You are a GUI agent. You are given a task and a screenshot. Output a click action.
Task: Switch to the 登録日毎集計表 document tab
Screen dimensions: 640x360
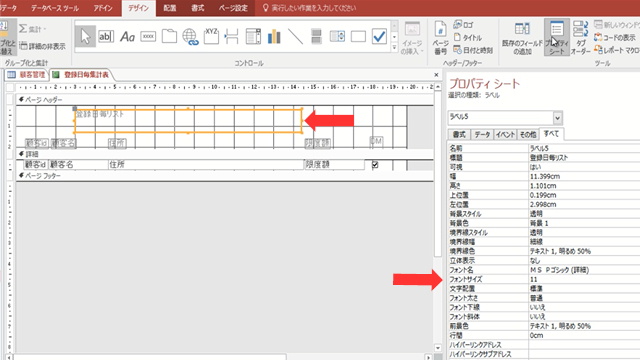[x=81, y=75]
